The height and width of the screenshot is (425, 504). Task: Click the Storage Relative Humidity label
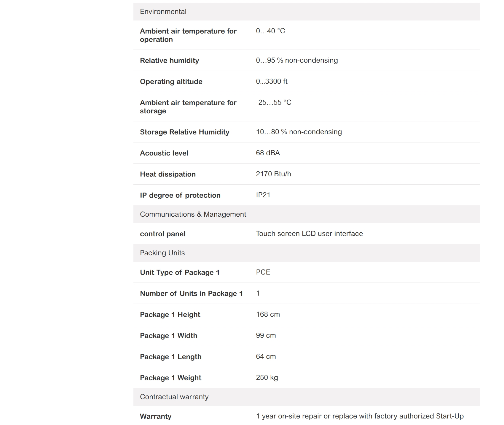[184, 132]
